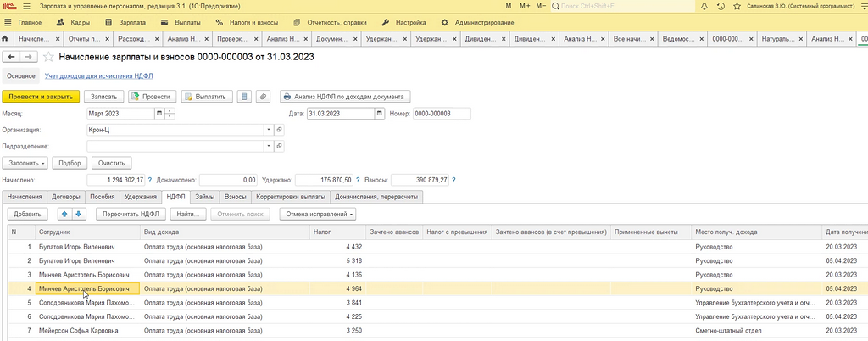Expand the Заполнить button menu
Screen dimensions: 868x341
(x=25, y=164)
